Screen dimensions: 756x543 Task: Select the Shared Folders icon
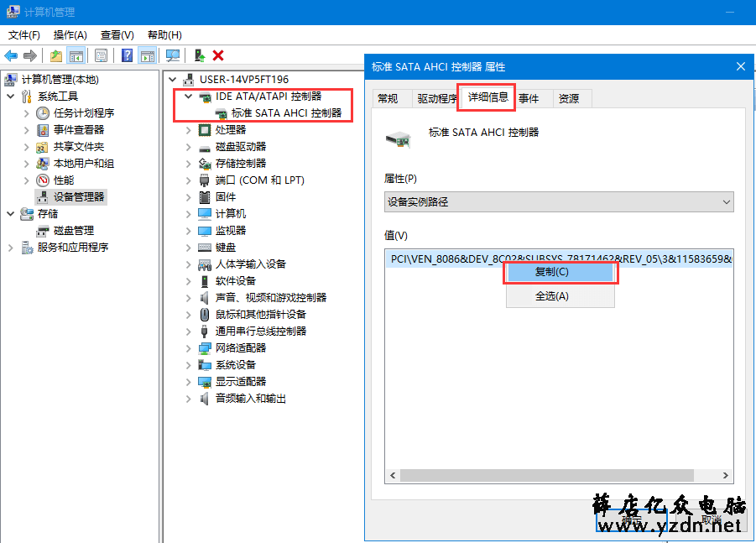point(43,147)
